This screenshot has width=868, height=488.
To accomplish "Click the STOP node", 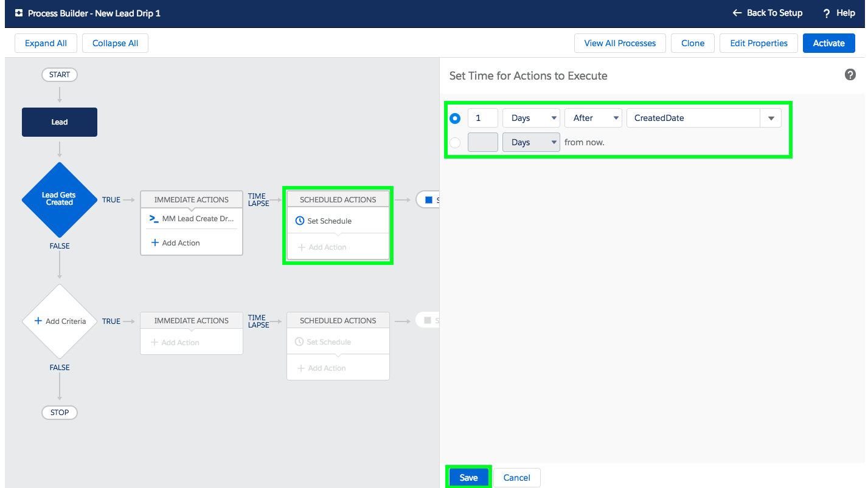I will tap(60, 413).
